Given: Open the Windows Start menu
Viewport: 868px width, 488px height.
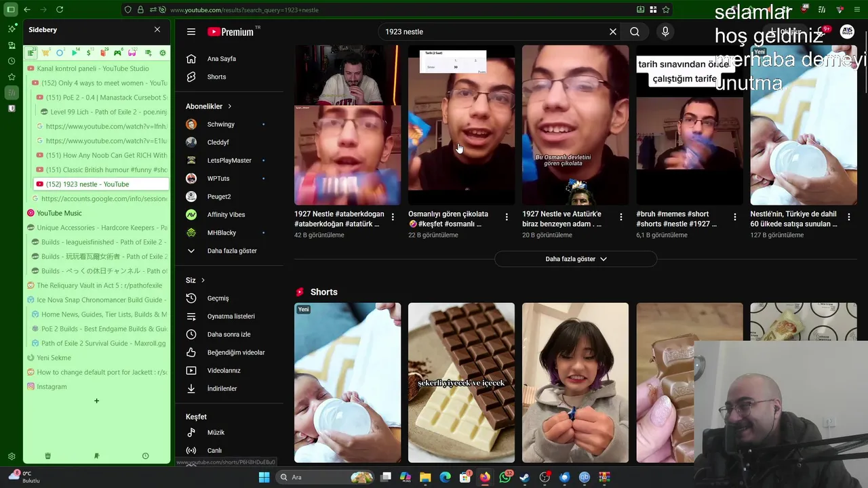Looking at the screenshot, I should [x=264, y=477].
